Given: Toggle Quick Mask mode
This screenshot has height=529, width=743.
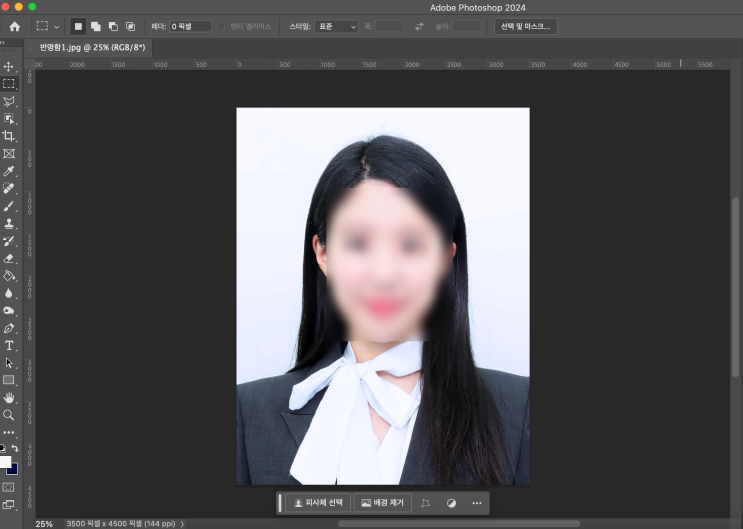Looking at the screenshot, I should [x=9, y=487].
